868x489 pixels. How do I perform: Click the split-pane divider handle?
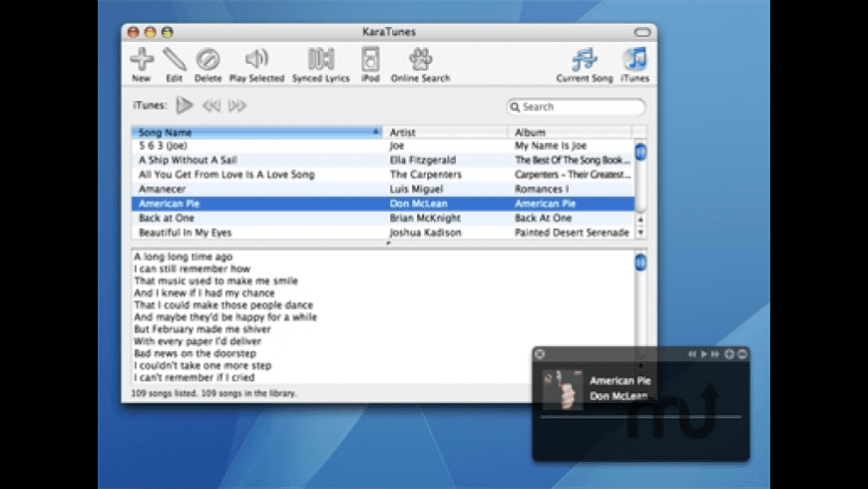coord(388,244)
